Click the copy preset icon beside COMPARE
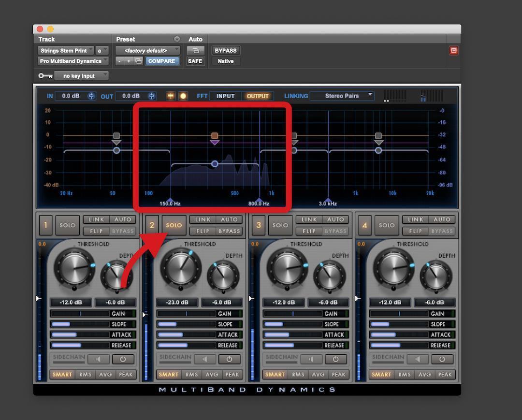The image size is (522, 420). [139, 61]
